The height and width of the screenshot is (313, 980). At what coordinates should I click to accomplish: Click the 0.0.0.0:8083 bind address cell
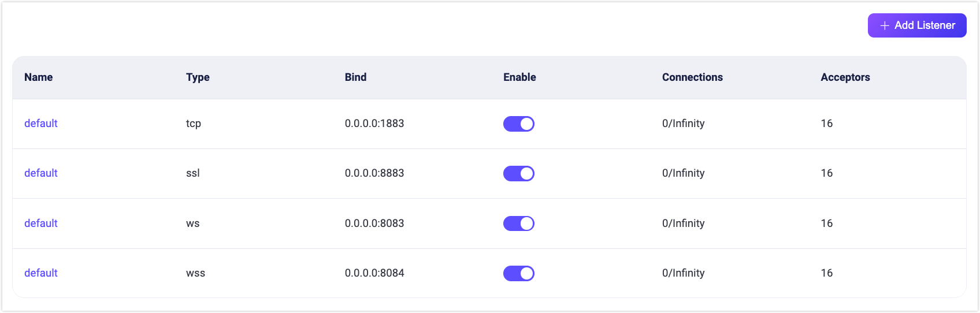(374, 223)
